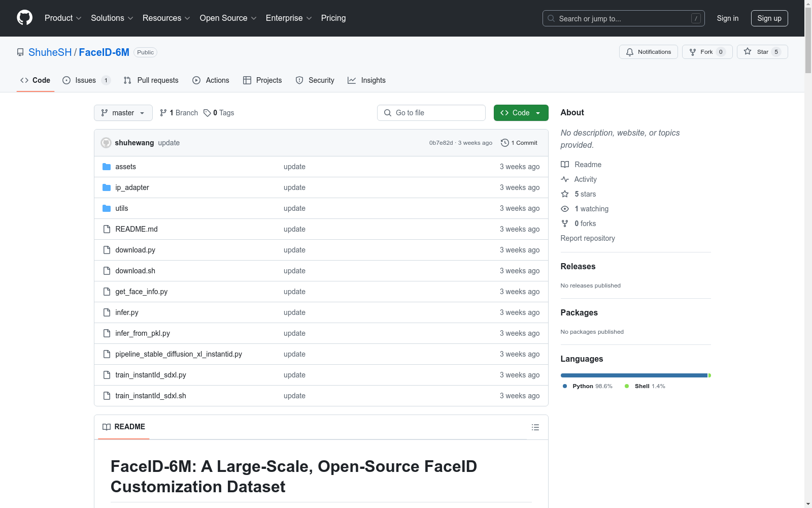Click the Search or jump to field

point(623,18)
